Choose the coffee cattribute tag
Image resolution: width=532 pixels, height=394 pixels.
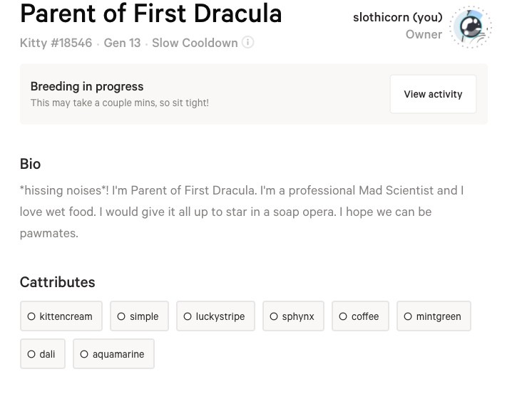point(360,316)
